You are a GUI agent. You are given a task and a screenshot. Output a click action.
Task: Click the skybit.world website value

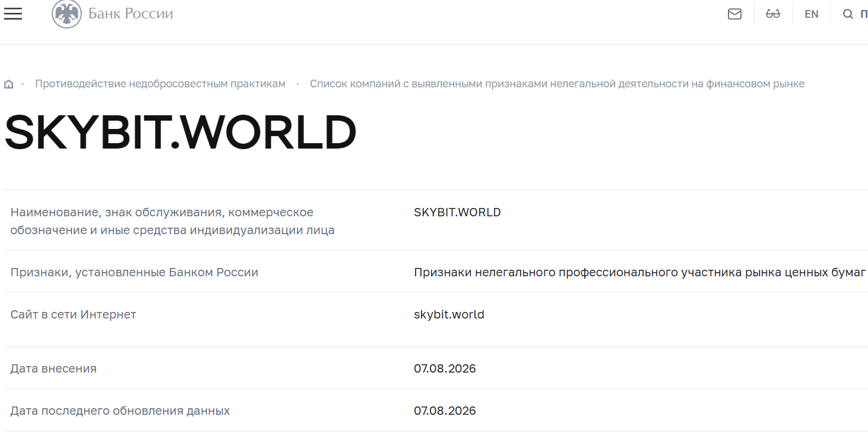click(449, 314)
